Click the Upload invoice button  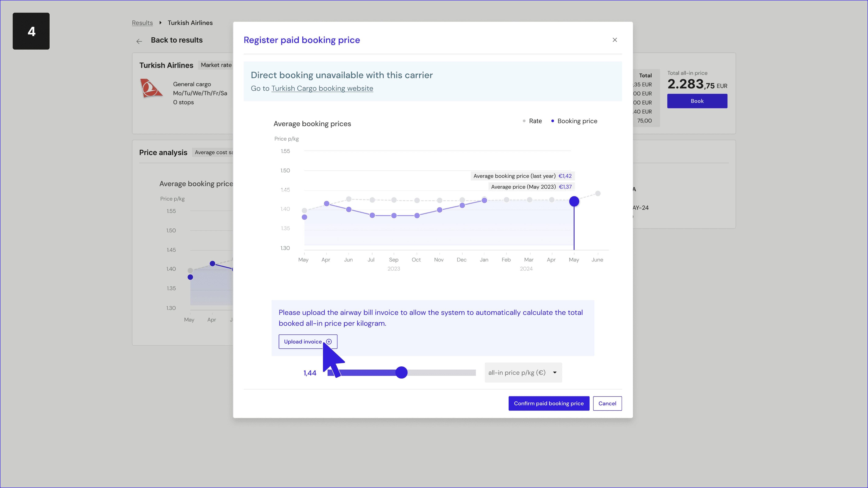point(303,341)
